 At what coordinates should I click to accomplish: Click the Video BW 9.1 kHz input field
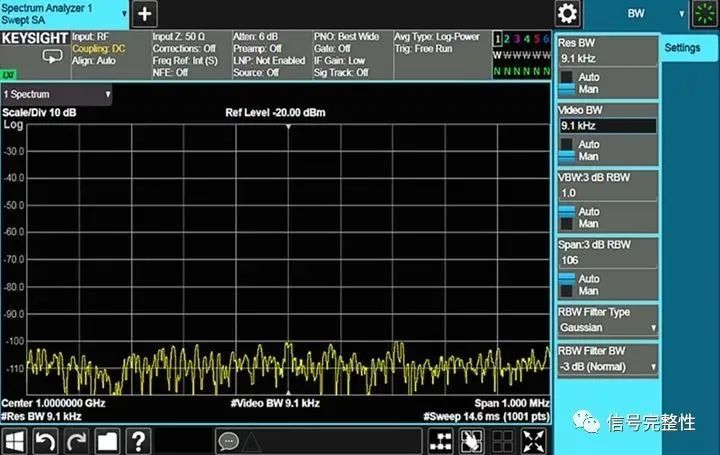607,126
